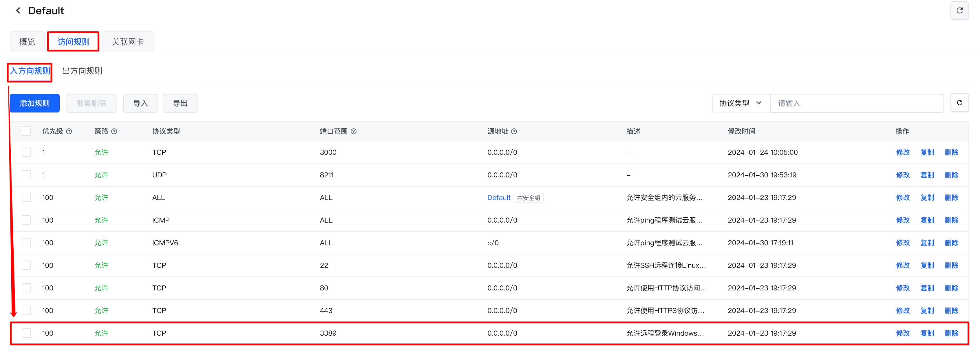Viewport: 980px width, 353px height.
Task: Select the UDP 8211 rule checkbox
Action: 26,175
